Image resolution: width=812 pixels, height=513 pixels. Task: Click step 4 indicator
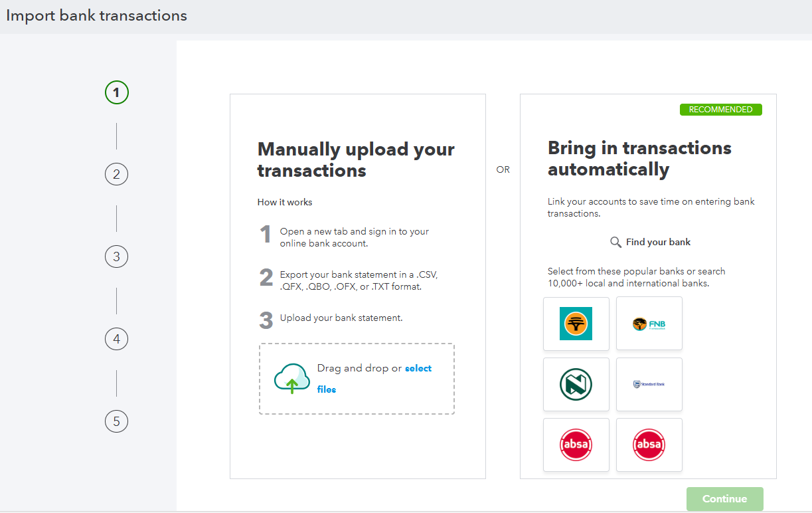click(x=116, y=340)
